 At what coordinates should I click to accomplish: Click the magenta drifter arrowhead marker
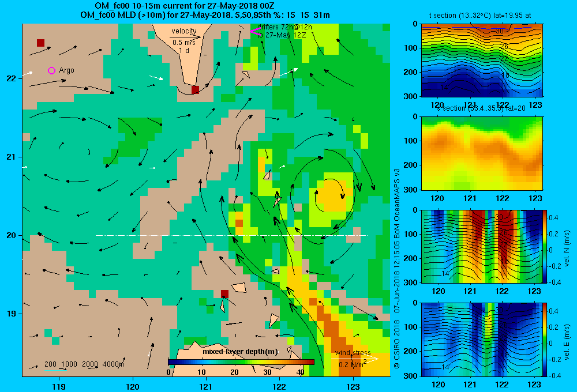point(255,32)
